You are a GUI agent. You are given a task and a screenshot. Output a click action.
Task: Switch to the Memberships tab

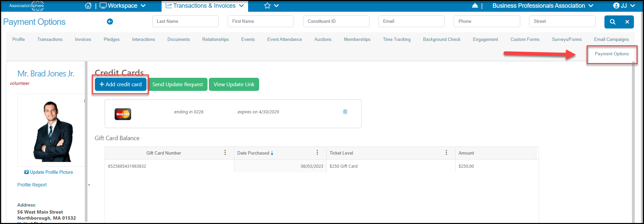coord(357,39)
